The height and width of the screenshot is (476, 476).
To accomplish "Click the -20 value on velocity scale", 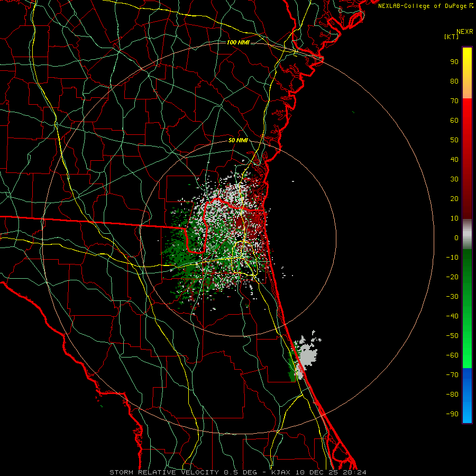I will click(452, 277).
